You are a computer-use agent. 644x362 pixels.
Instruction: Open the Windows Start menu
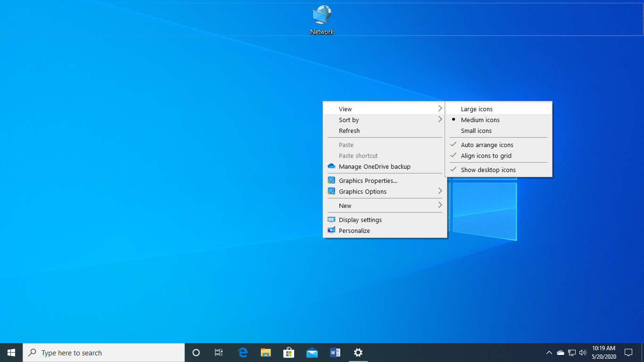click(11, 353)
